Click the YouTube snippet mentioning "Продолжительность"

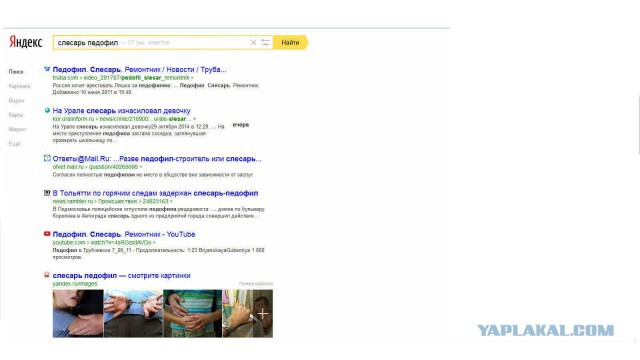pos(158,253)
